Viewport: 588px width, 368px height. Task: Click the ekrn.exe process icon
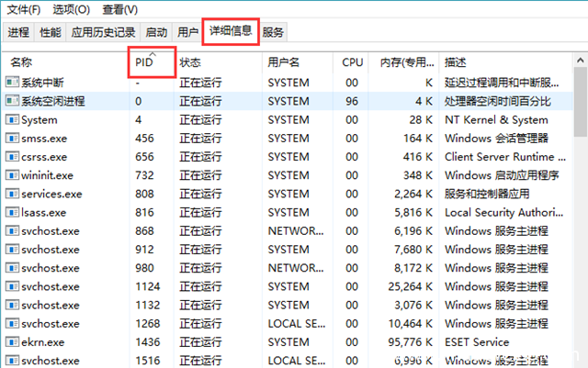[x=12, y=340]
